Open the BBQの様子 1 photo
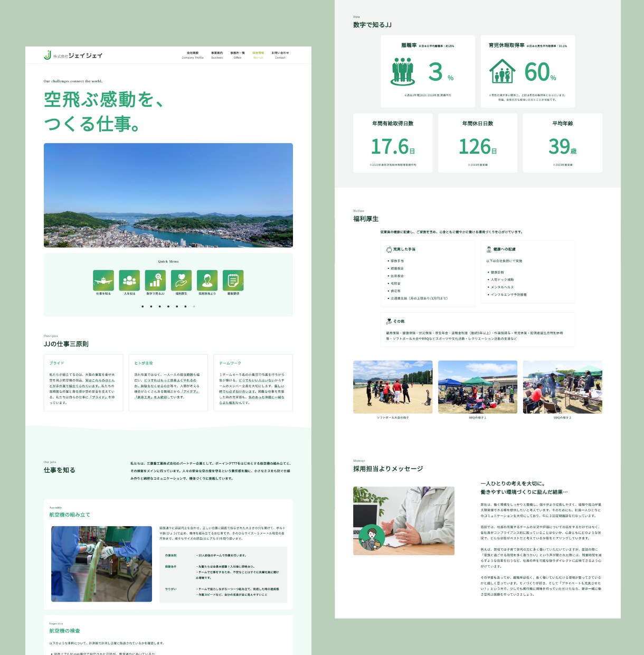Image resolution: width=644 pixels, height=655 pixels. [x=478, y=387]
